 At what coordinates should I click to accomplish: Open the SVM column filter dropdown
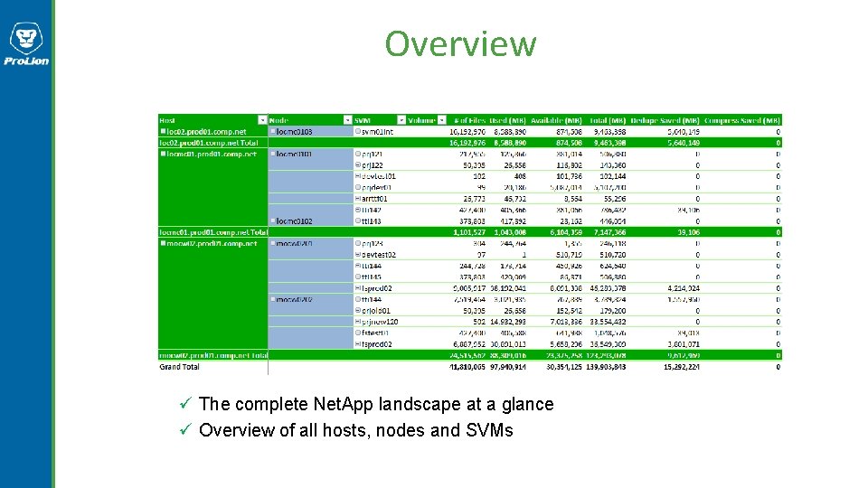[401, 120]
